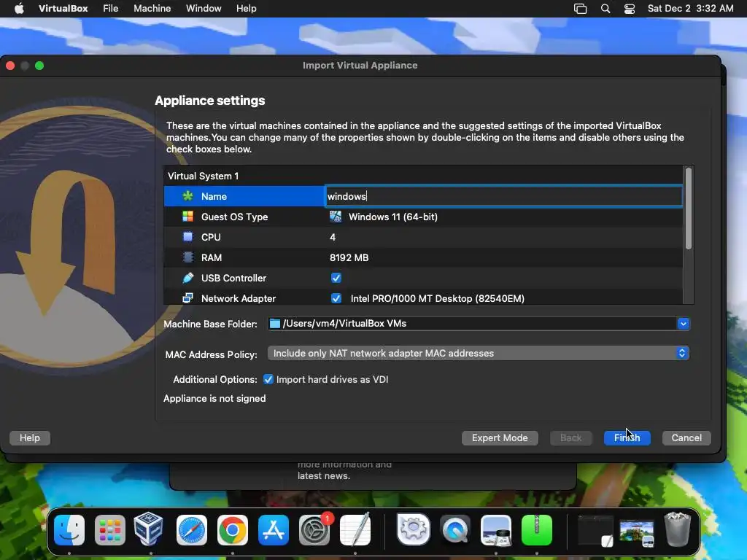The width and height of the screenshot is (747, 560).
Task: Expand the Machine Base Folder dropdown arrow
Action: tap(683, 324)
